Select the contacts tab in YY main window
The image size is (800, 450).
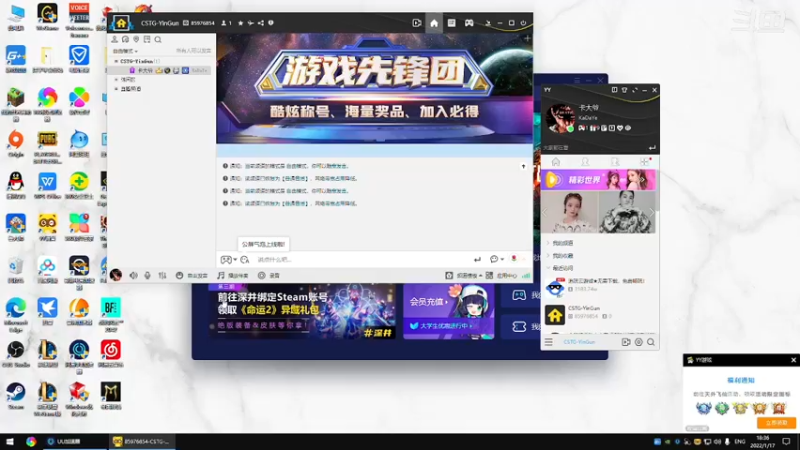click(x=585, y=162)
